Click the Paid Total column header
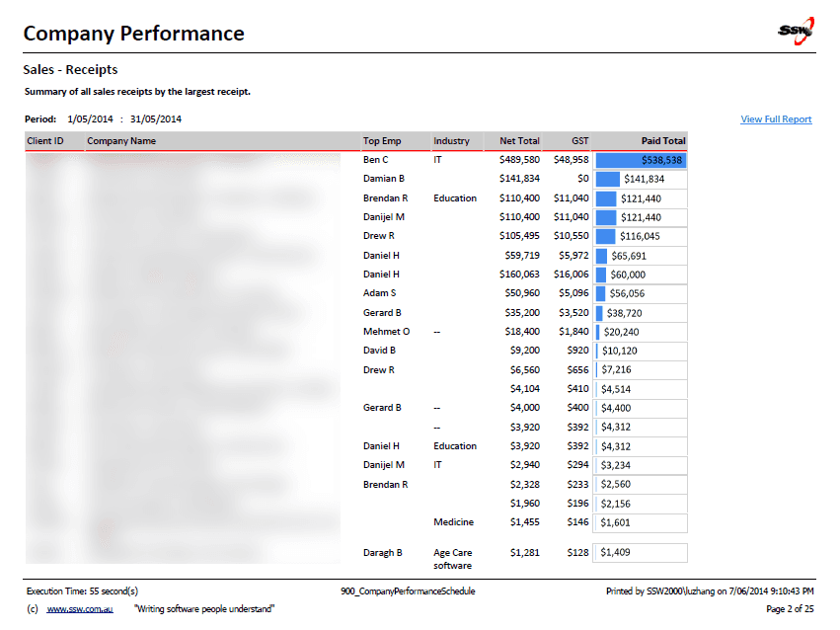This screenshot has width=840, height=630. [x=662, y=141]
